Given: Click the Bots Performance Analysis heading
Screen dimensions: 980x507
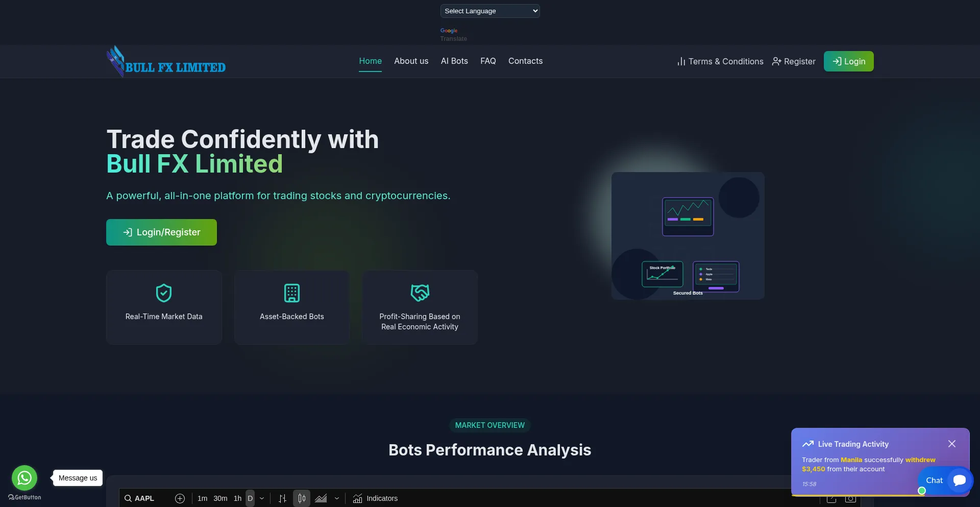Looking at the screenshot, I should [489, 450].
